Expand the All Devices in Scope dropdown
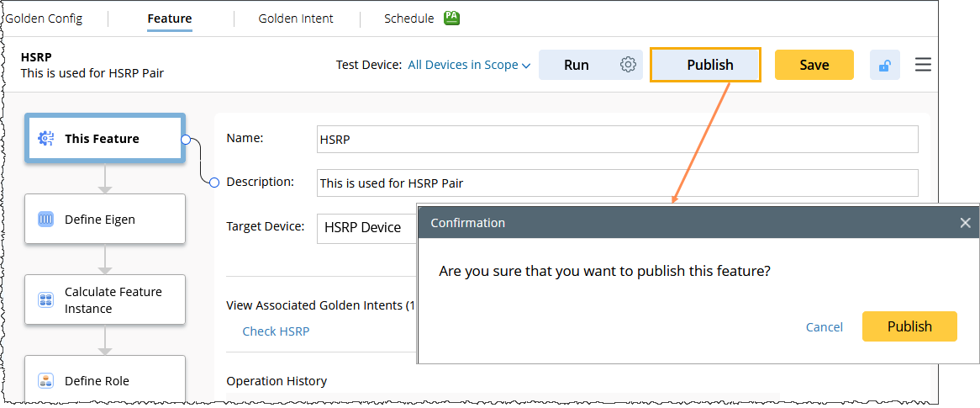Image resolution: width=980 pixels, height=408 pixels. coord(469,65)
